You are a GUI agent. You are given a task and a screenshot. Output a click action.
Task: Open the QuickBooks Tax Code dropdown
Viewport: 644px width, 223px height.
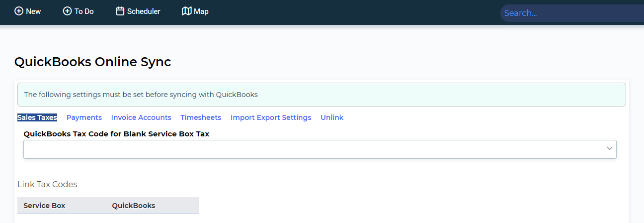click(320, 149)
